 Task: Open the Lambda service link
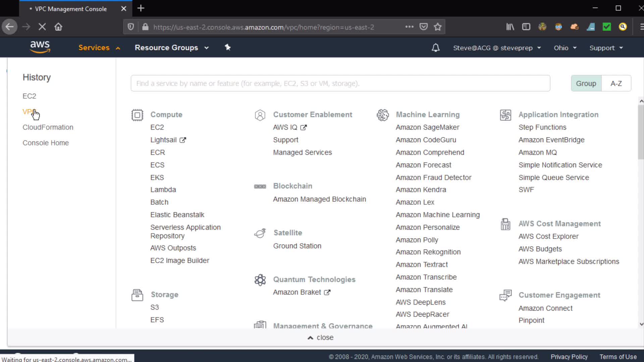163,190
